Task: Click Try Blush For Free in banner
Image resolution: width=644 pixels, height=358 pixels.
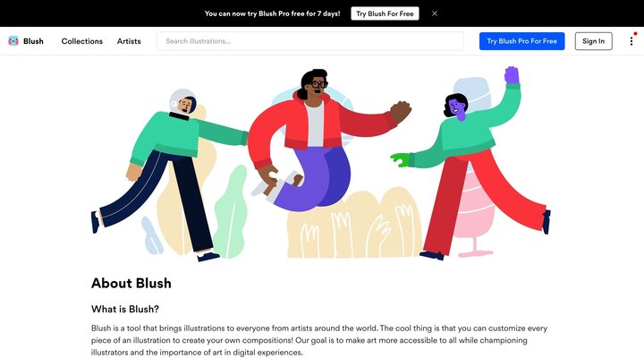Action: 385,13
